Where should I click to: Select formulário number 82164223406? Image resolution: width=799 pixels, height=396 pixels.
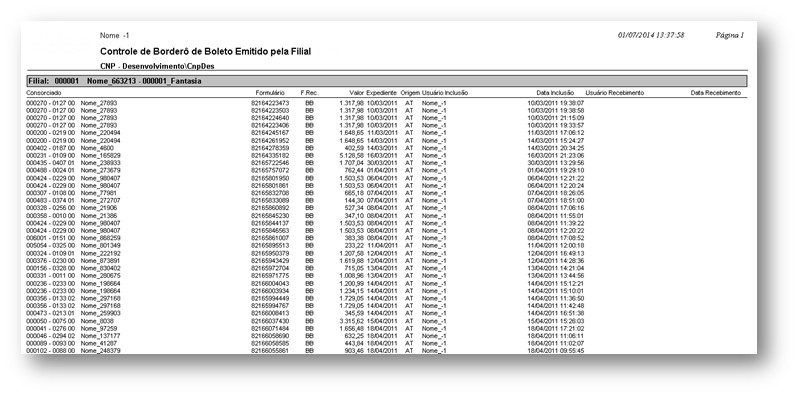click(x=270, y=125)
